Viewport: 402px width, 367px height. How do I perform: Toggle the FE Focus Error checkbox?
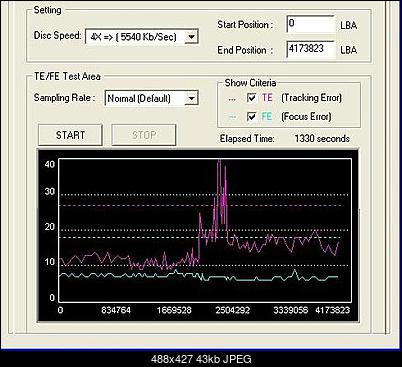pos(251,116)
